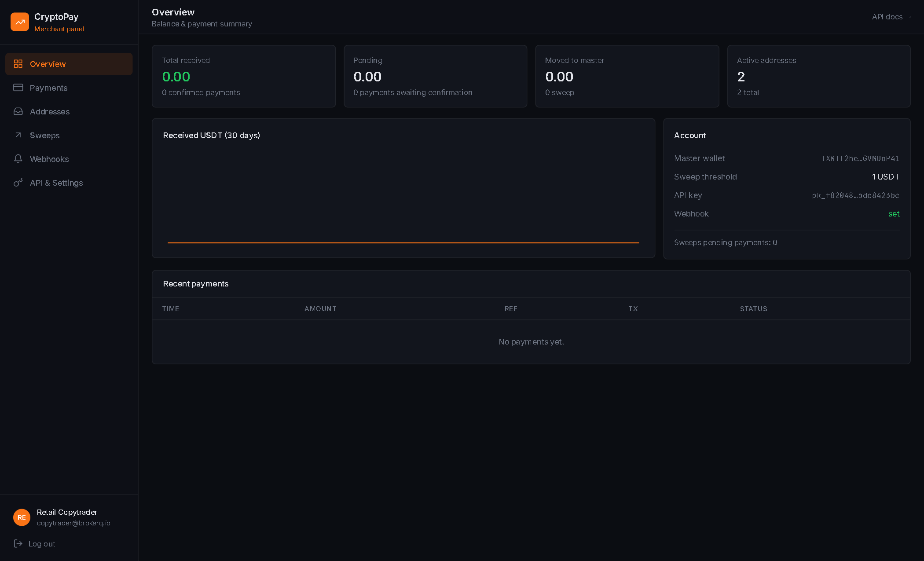Screen dimensions: 924x561
Task: Open API & Settings
Action: tap(69, 183)
